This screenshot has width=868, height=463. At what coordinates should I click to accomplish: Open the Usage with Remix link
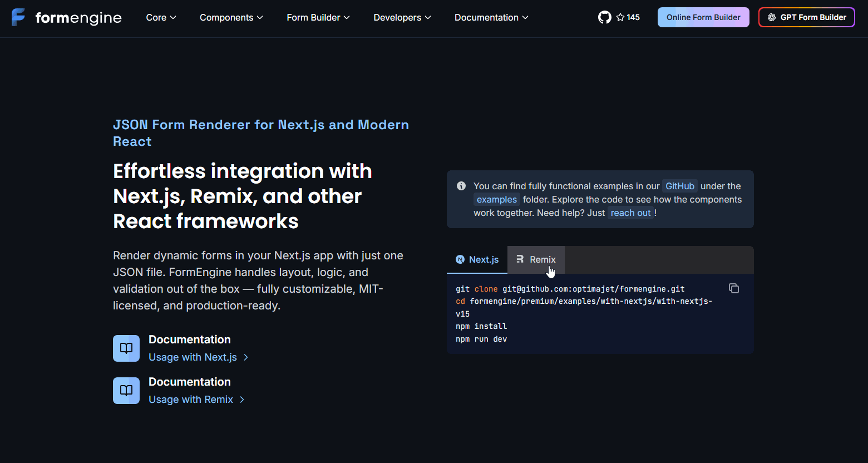click(191, 400)
